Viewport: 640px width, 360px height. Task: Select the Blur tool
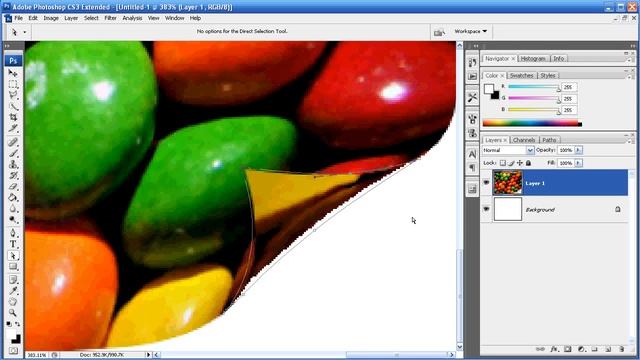[x=13, y=209]
